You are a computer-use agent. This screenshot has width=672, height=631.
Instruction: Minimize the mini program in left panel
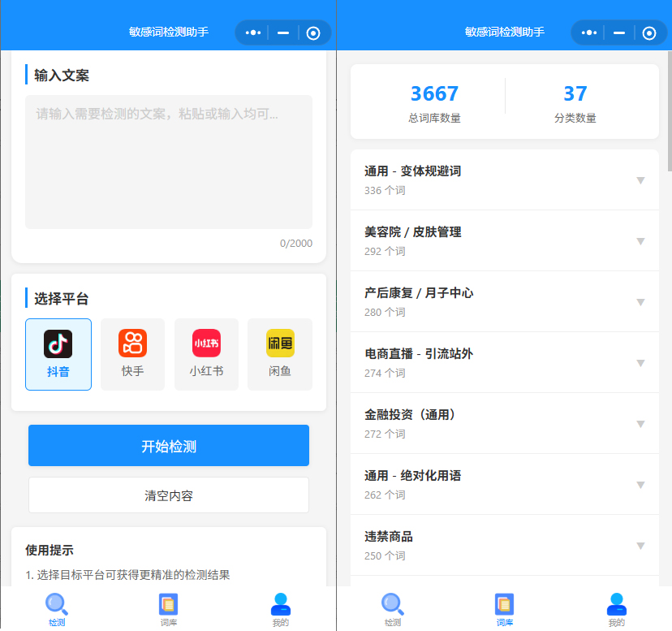283,32
